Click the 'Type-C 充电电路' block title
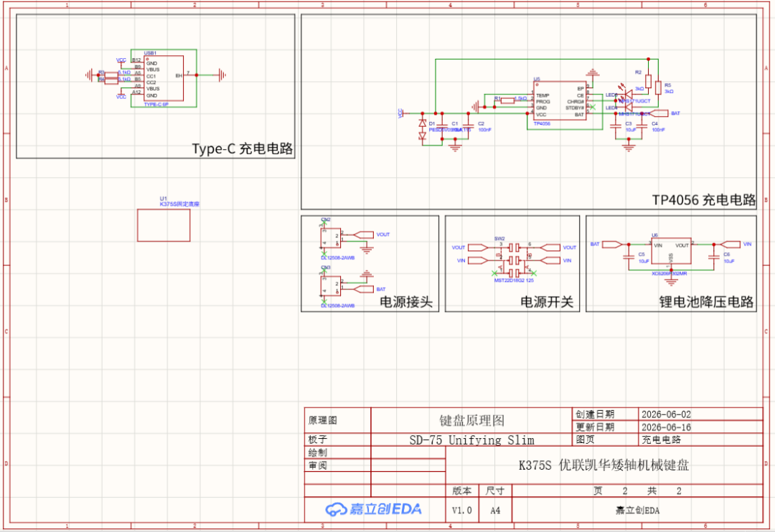 (x=243, y=148)
